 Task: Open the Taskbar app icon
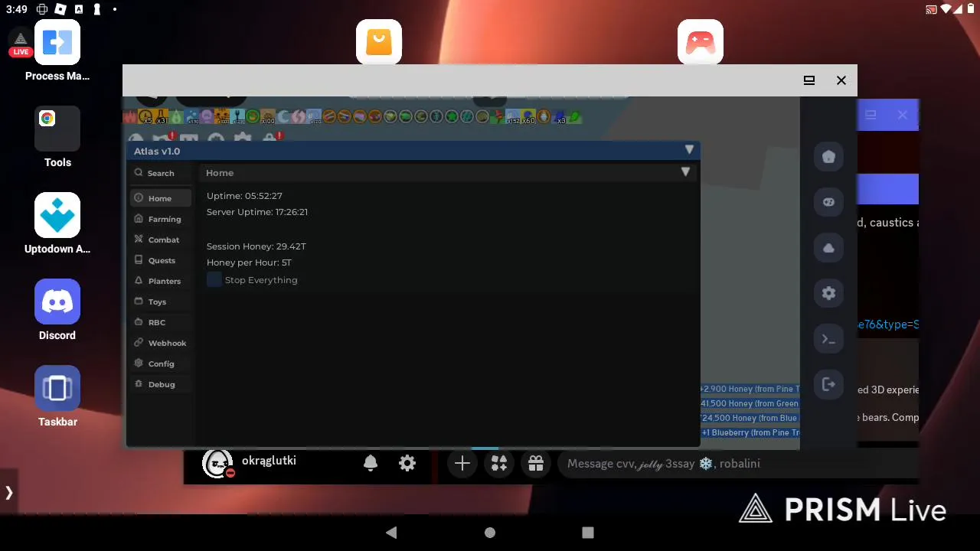point(57,396)
